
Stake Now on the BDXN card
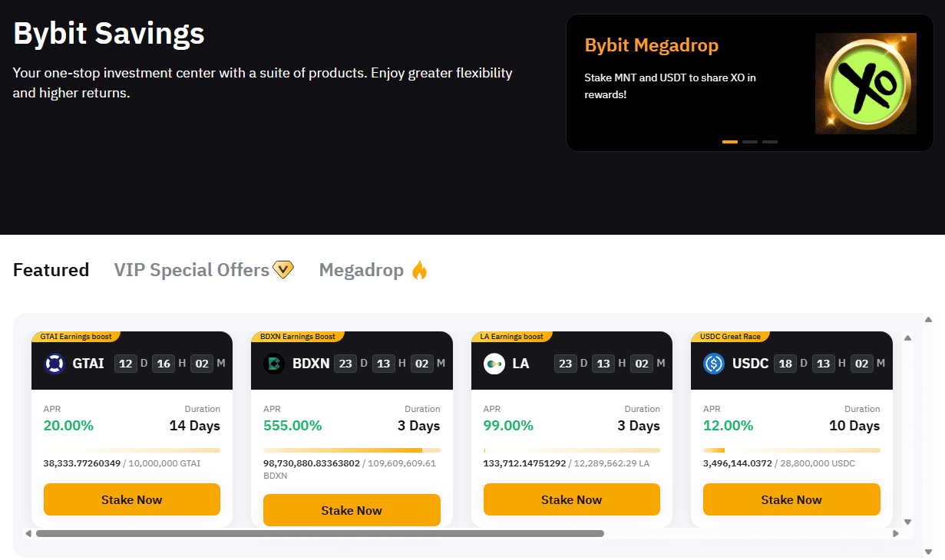[352, 509]
